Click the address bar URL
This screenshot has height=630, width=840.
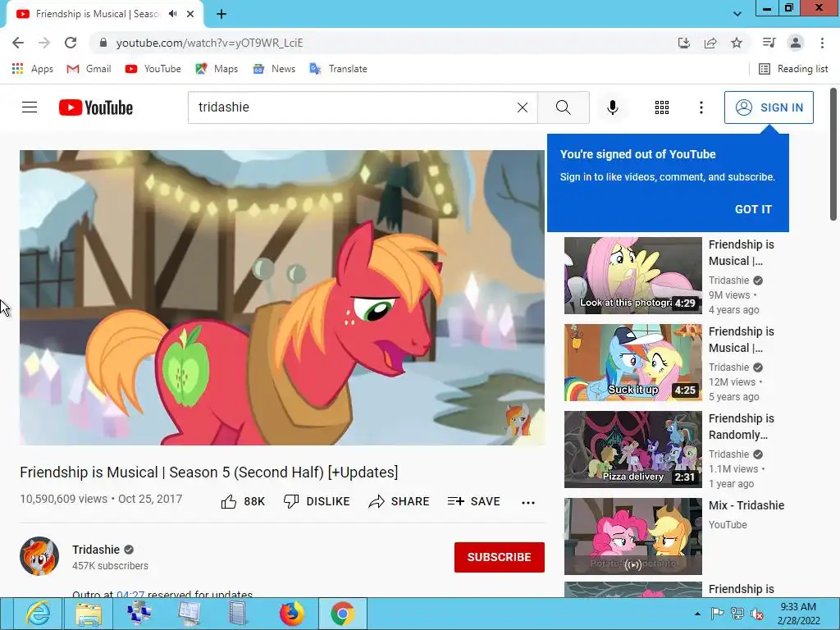[209, 43]
